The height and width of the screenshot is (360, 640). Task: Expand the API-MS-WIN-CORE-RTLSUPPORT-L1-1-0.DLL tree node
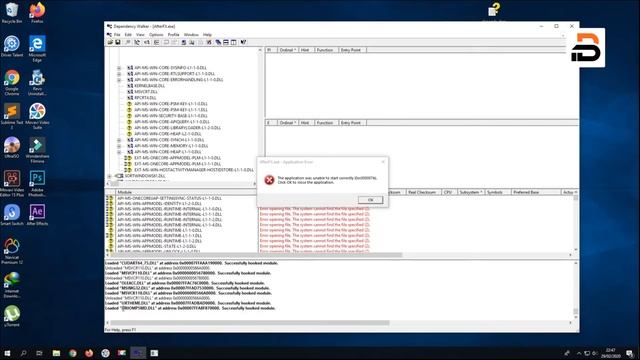[119, 74]
